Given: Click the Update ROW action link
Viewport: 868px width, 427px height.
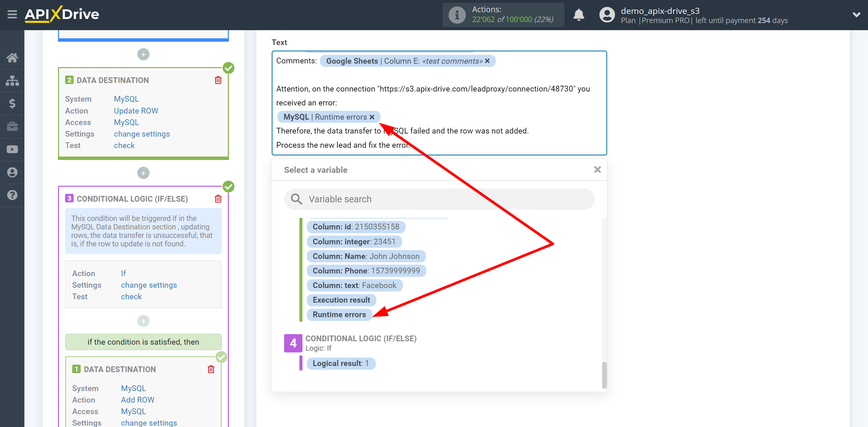Looking at the screenshot, I should click(x=136, y=111).
